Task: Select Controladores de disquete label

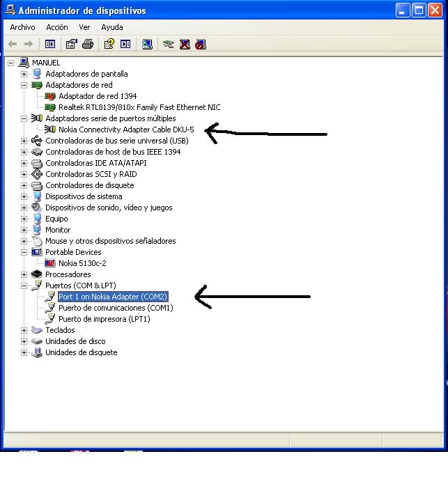Action: point(89,185)
